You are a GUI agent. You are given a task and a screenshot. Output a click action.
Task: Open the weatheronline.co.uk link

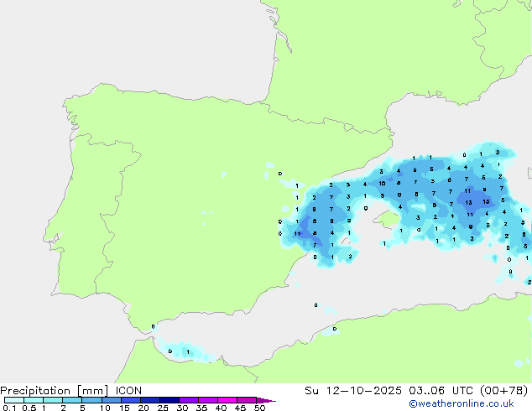[x=462, y=403]
